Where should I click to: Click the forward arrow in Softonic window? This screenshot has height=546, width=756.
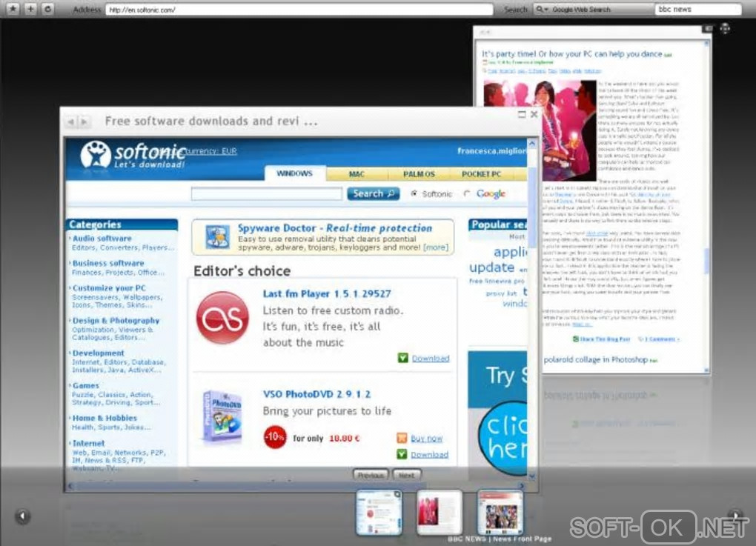pos(84,121)
